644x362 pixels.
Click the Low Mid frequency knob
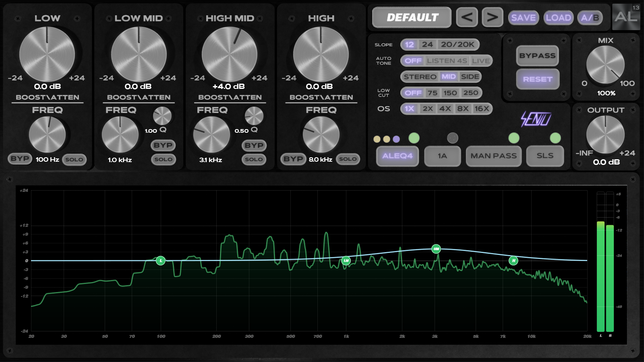point(120,135)
